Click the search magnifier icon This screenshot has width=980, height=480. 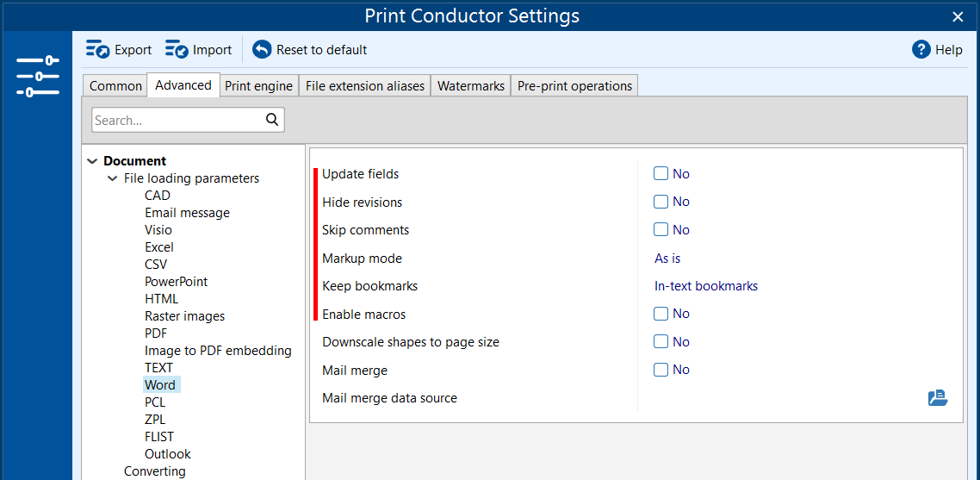(272, 120)
